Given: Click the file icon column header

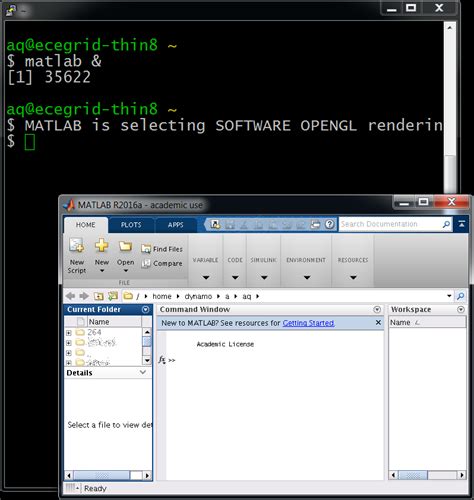Looking at the screenshot, I should pyautogui.click(x=80, y=322).
